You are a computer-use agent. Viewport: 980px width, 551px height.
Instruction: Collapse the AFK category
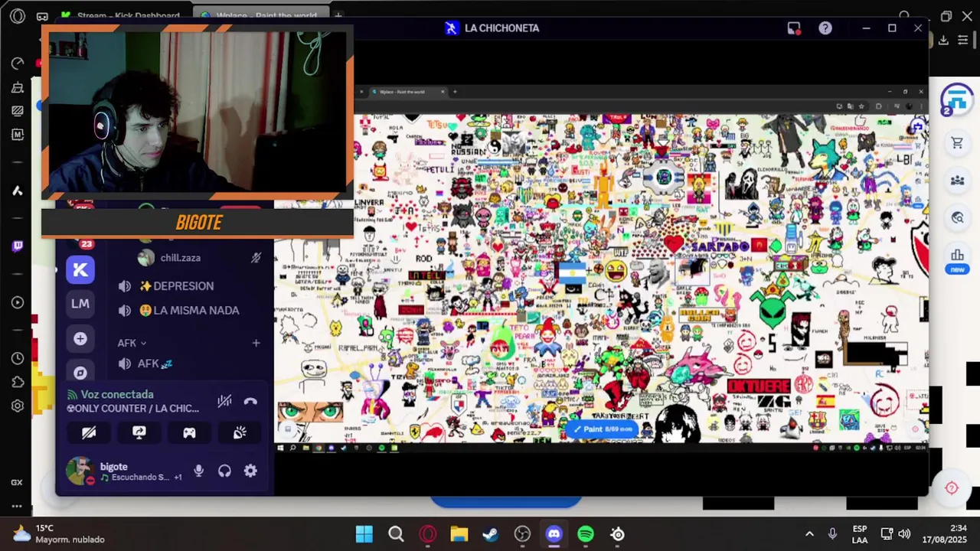(132, 344)
